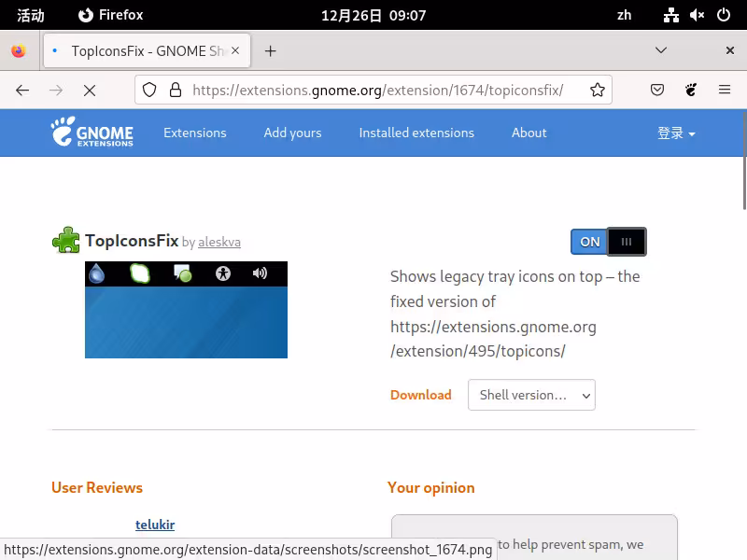Click the User Reviews heading

pyautogui.click(x=97, y=487)
